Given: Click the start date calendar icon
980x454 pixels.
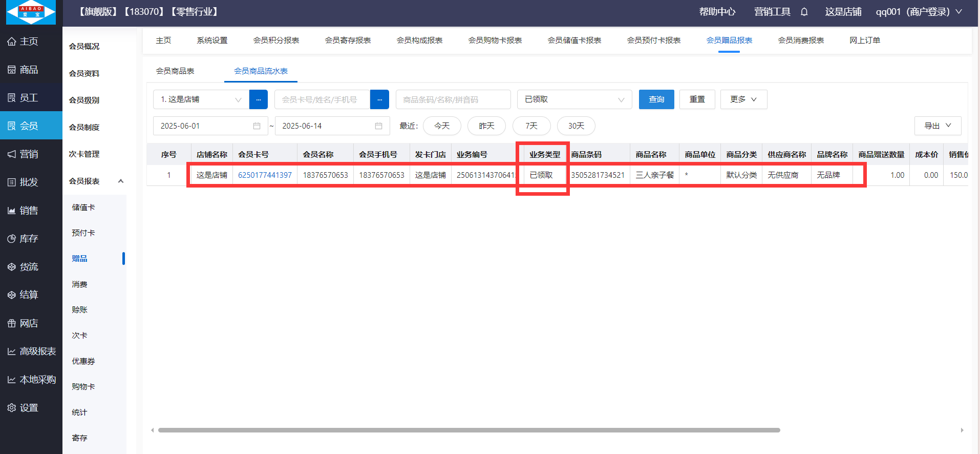Looking at the screenshot, I should click(x=257, y=126).
